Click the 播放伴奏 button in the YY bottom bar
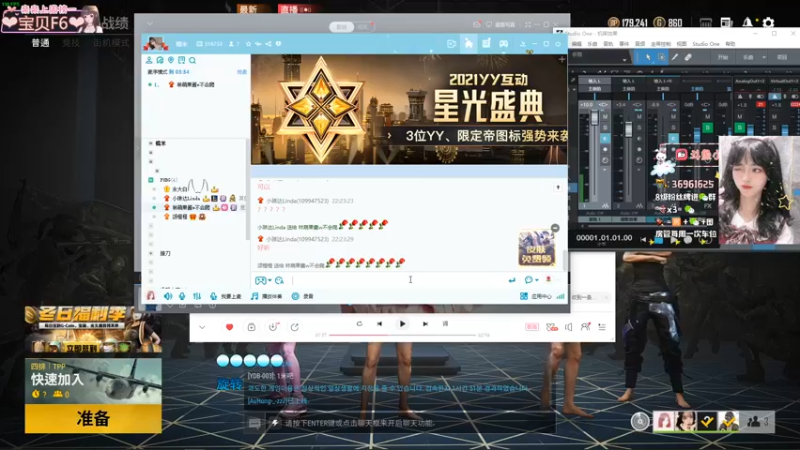Image resolution: width=800 pixels, height=450 pixels. [x=266, y=296]
